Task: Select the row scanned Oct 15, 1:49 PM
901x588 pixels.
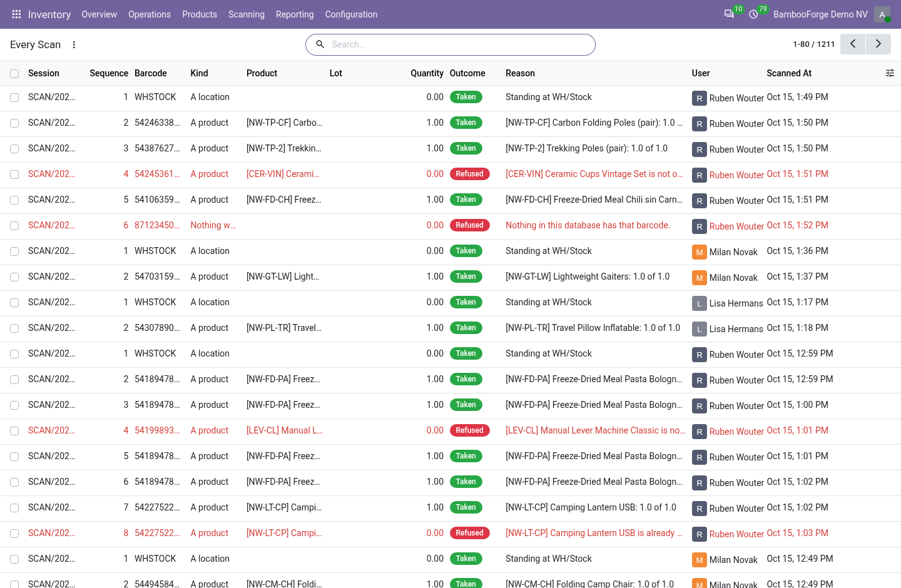Action: (x=14, y=98)
